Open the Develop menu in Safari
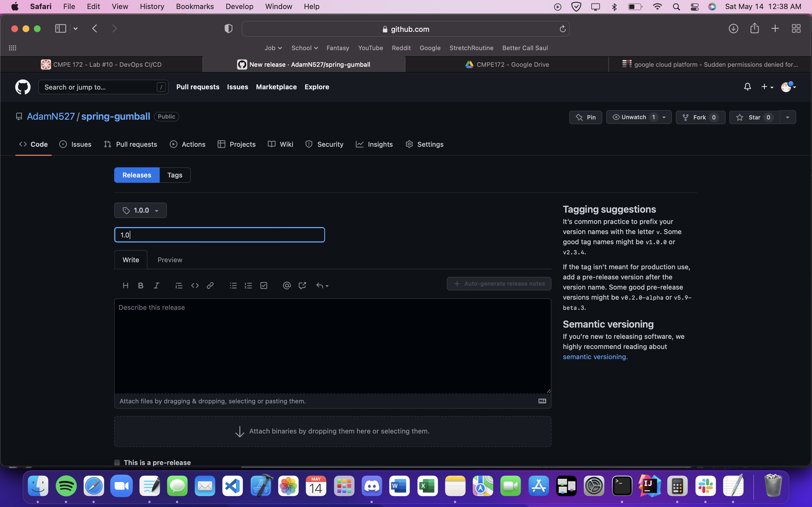812x507 pixels. point(239,6)
